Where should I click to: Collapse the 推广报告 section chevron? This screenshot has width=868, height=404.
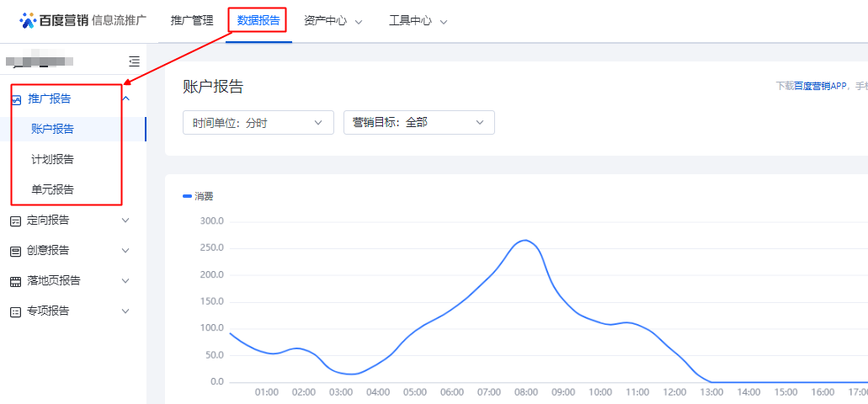126,98
